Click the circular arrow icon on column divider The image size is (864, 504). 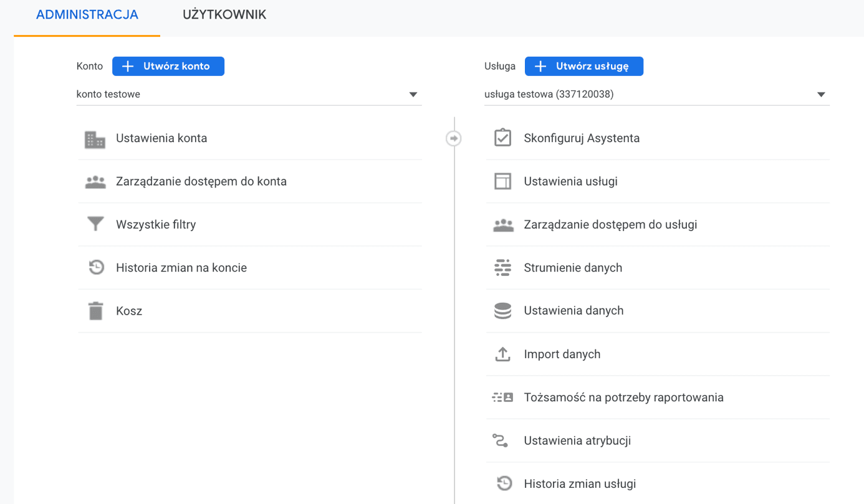pyautogui.click(x=454, y=138)
